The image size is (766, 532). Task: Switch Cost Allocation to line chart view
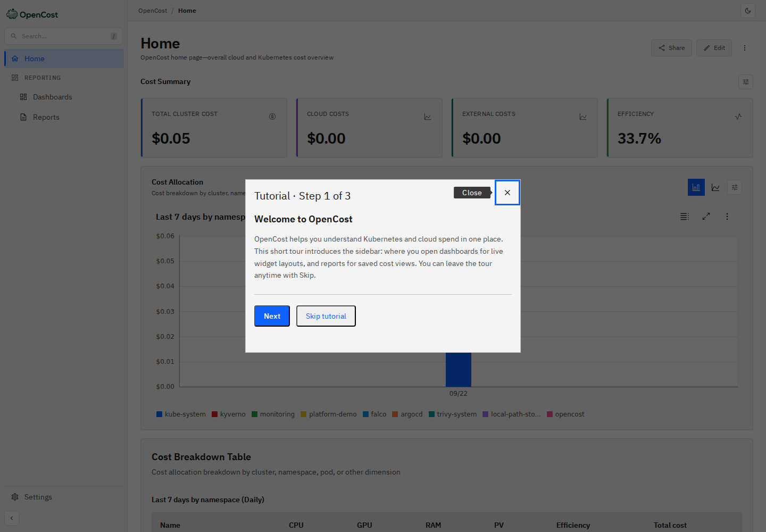(x=715, y=187)
